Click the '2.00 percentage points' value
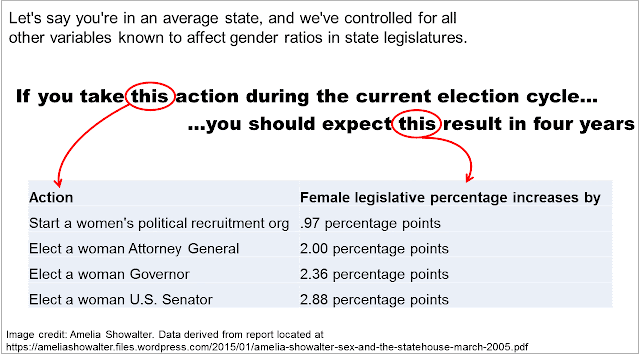Image resolution: width=640 pixels, height=360 pixels. click(374, 249)
